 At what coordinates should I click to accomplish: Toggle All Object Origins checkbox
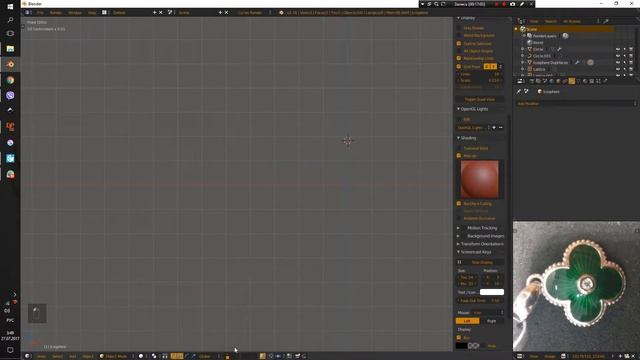(x=459, y=51)
